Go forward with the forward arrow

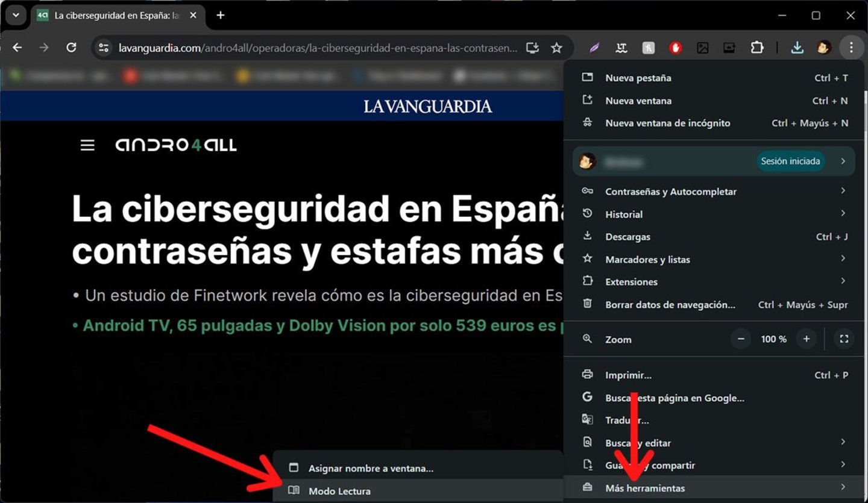[x=44, y=48]
